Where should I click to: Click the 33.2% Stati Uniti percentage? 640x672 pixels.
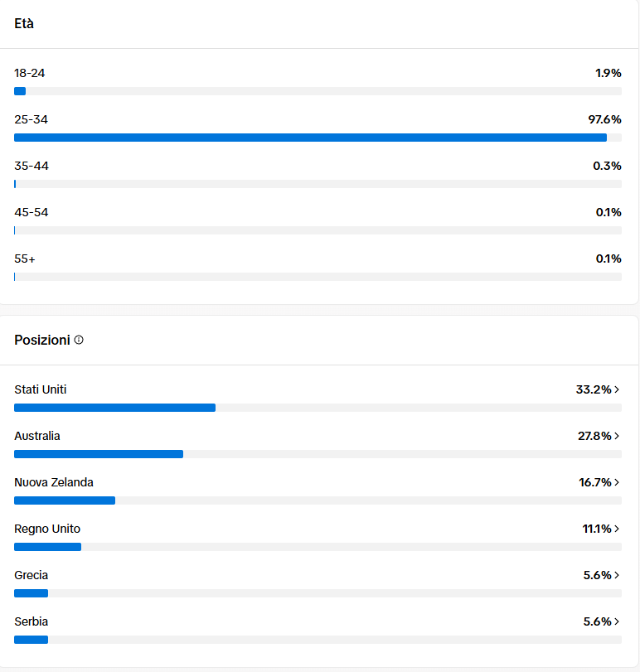[x=593, y=389]
